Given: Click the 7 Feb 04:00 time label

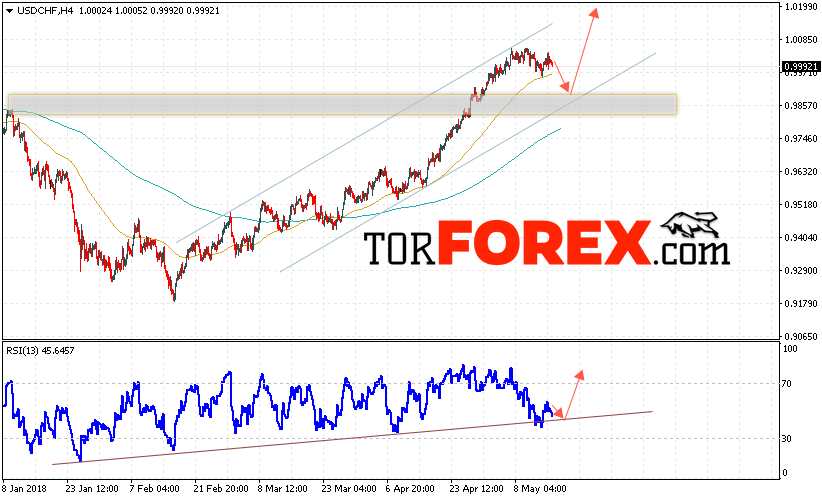Looking at the screenshot, I should (x=154, y=488).
